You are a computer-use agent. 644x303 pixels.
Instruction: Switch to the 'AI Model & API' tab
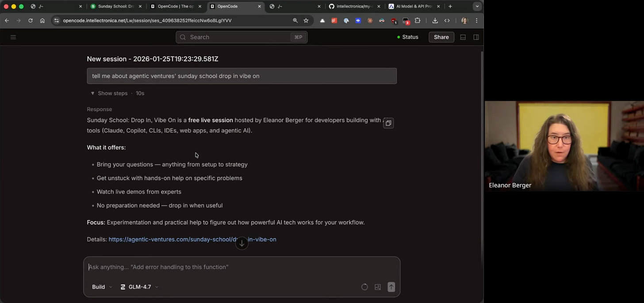click(414, 7)
